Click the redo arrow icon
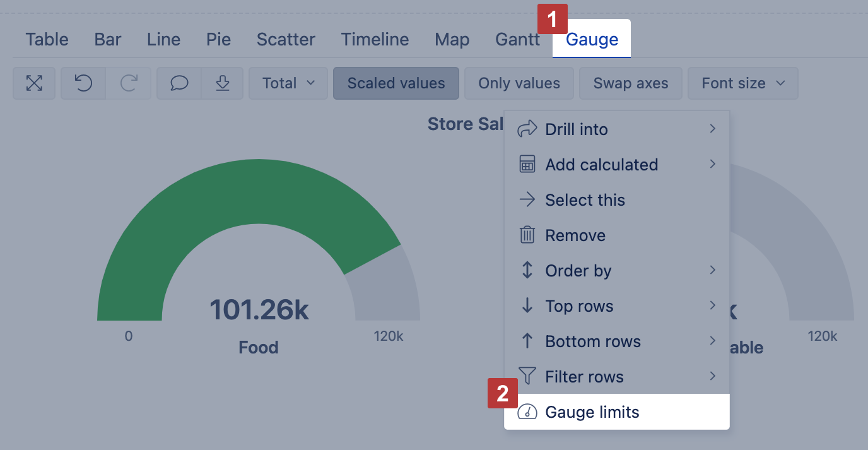This screenshot has height=450, width=868. pyautogui.click(x=129, y=83)
